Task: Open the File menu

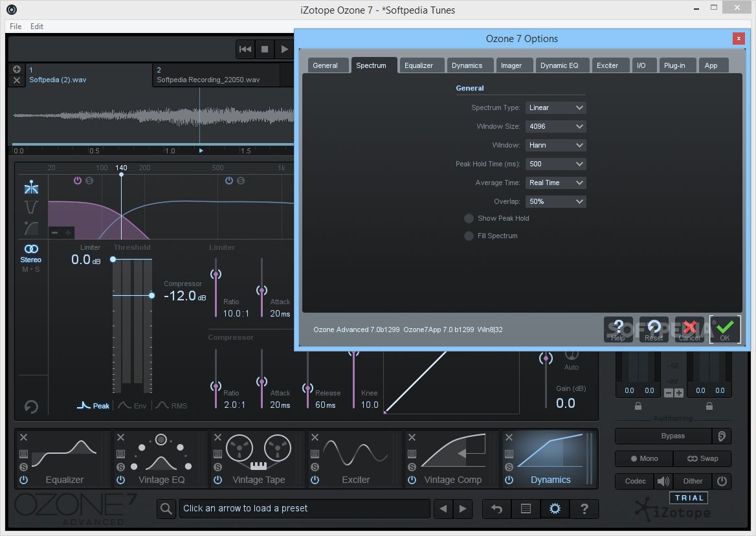Action: (x=16, y=27)
